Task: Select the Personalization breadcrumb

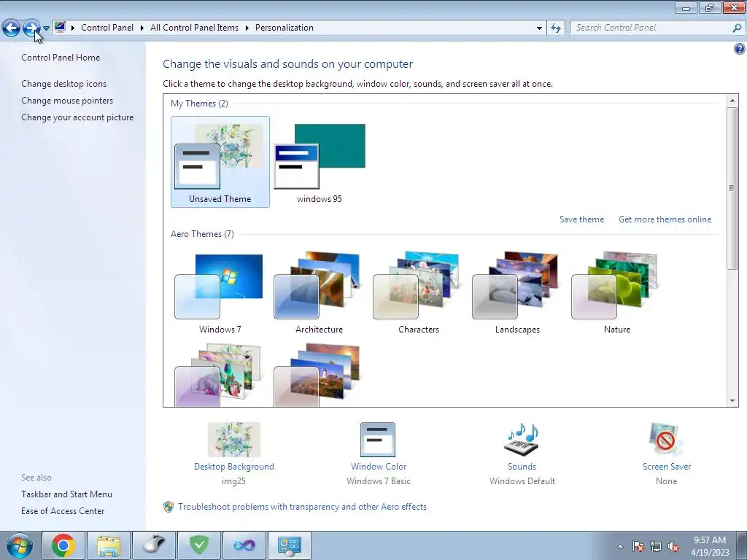Action: pyautogui.click(x=285, y=28)
